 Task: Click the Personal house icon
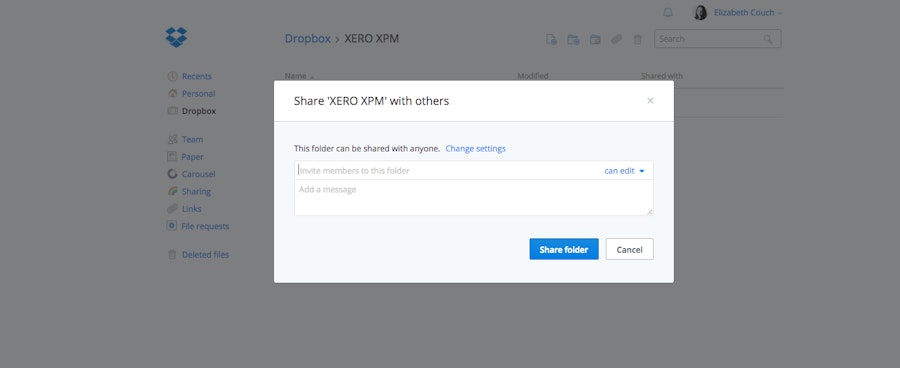[172, 94]
